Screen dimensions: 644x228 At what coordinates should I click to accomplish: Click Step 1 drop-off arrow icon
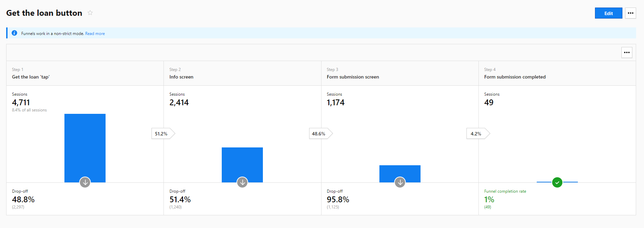coord(85,182)
